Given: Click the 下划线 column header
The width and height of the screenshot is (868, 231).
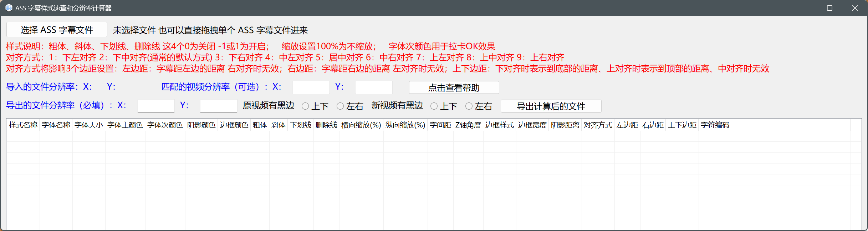Looking at the screenshot, I should [x=301, y=125].
